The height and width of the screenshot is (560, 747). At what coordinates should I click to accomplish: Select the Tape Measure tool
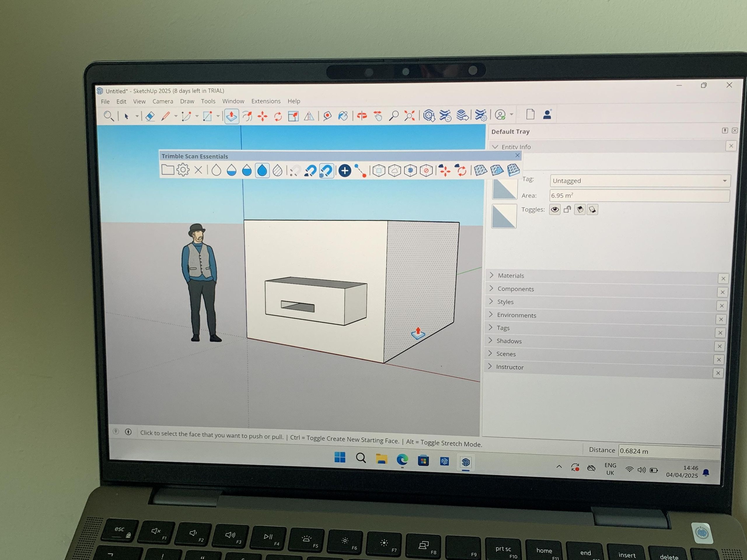327,116
